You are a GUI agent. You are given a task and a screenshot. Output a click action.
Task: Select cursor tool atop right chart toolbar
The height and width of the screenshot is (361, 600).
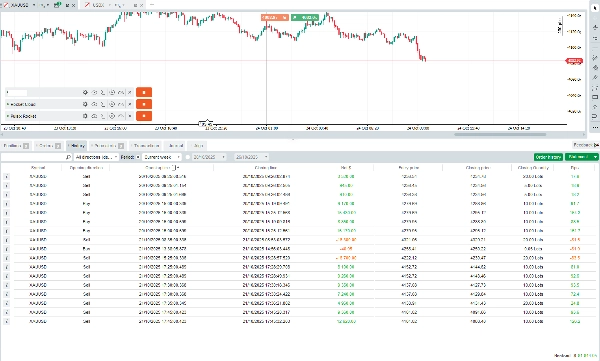click(x=595, y=8)
